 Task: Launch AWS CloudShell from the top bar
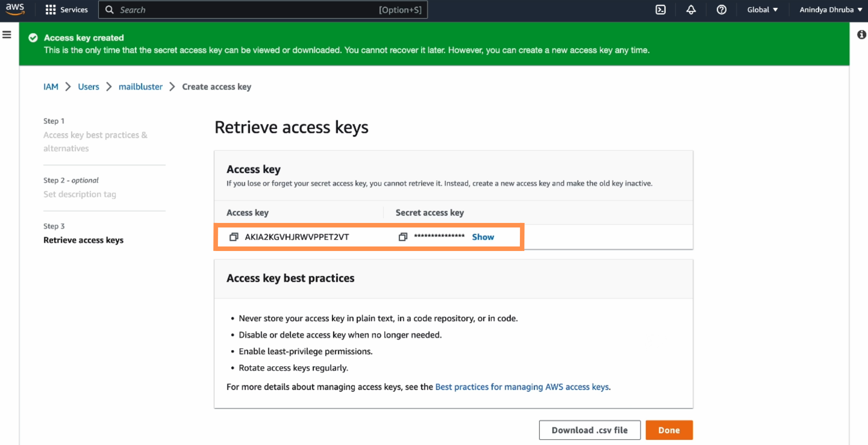coord(660,9)
